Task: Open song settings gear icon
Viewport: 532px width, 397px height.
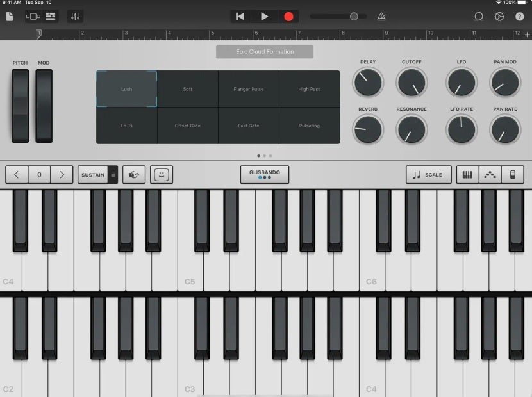Action: pos(499,17)
